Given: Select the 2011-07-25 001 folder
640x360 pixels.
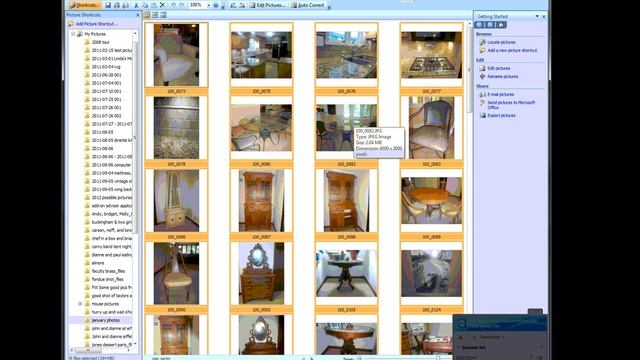Looking at the screenshot, I should tap(103, 99).
